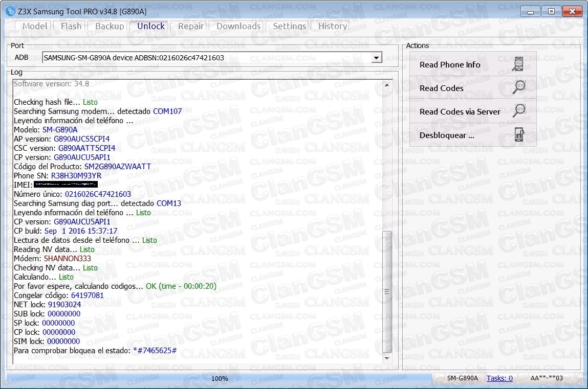Open the History tab

click(x=333, y=26)
